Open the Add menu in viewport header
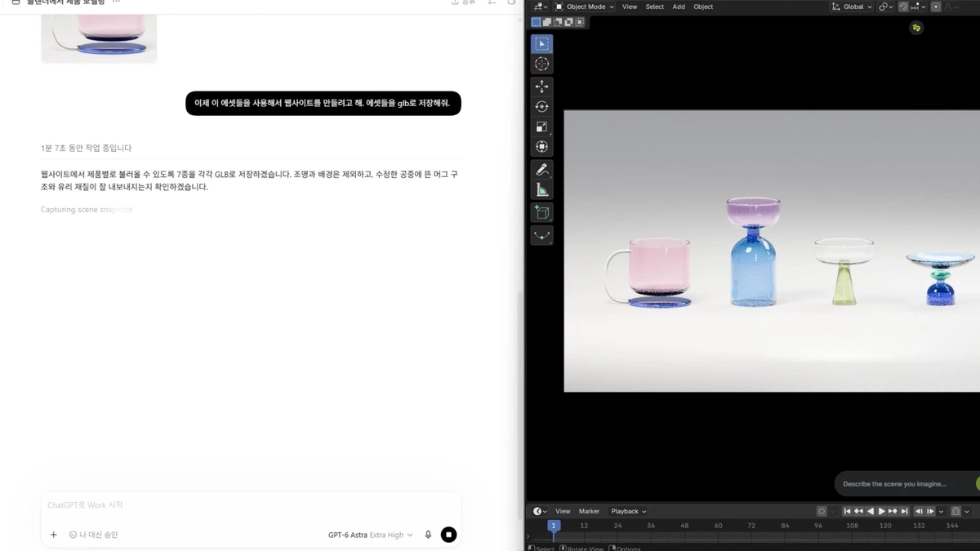This screenshot has height=551, width=980. [x=679, y=7]
